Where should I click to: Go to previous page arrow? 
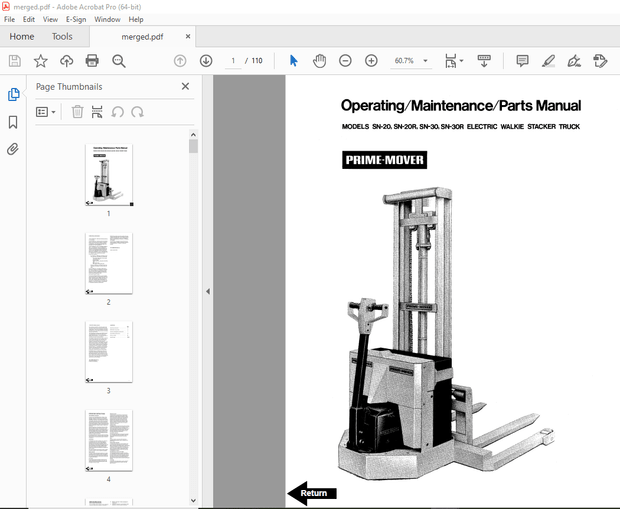(x=180, y=61)
